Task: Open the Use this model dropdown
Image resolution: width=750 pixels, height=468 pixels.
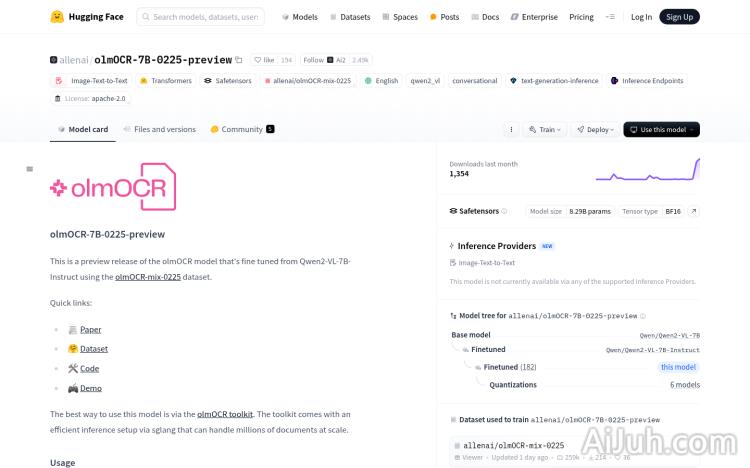Action: point(661,129)
